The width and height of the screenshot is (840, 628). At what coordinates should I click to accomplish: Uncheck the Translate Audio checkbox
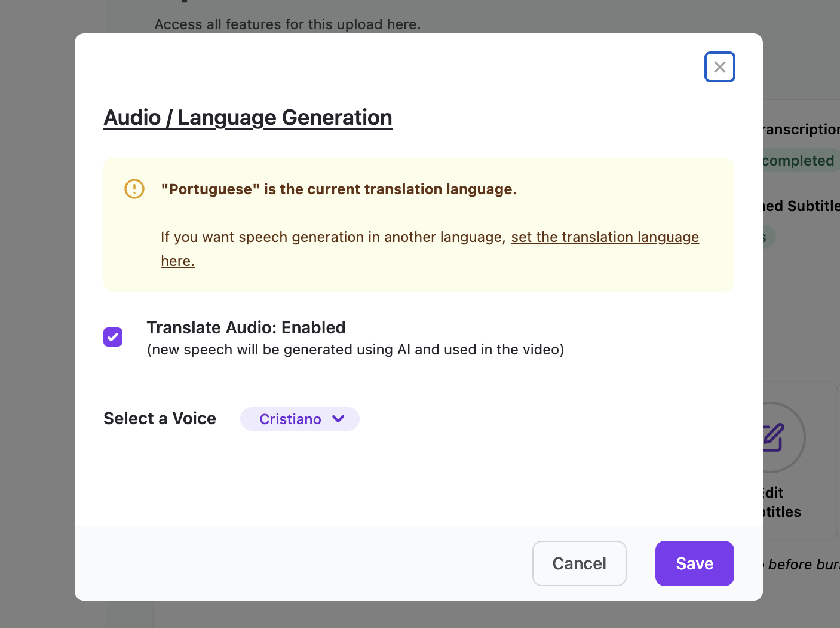tap(113, 337)
